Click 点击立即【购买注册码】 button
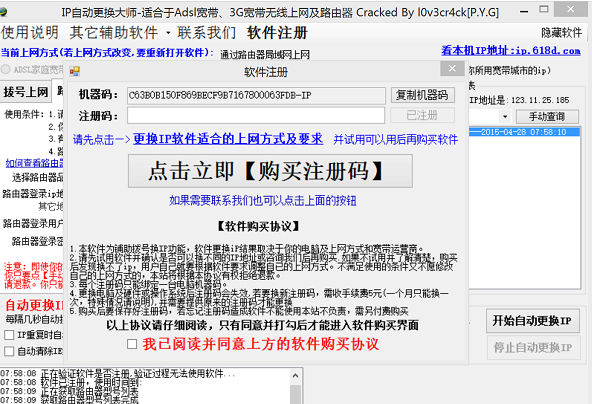This screenshot has width=592, height=404. click(270, 171)
